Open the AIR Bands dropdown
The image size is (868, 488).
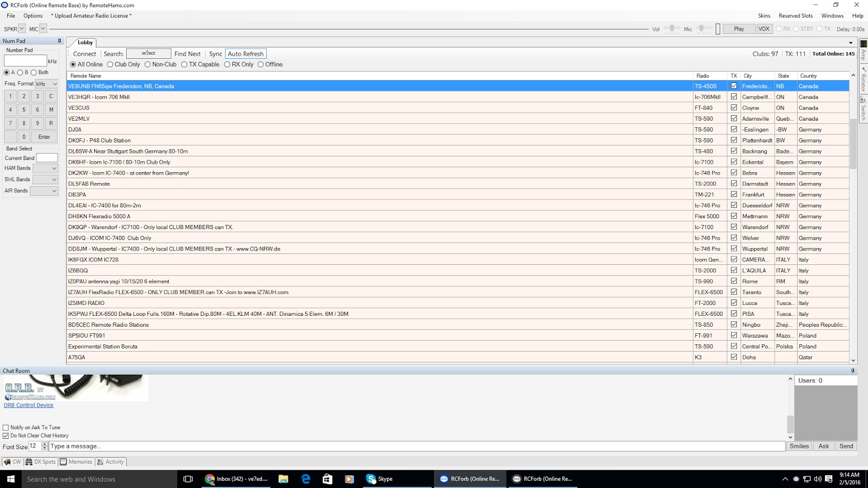point(44,190)
